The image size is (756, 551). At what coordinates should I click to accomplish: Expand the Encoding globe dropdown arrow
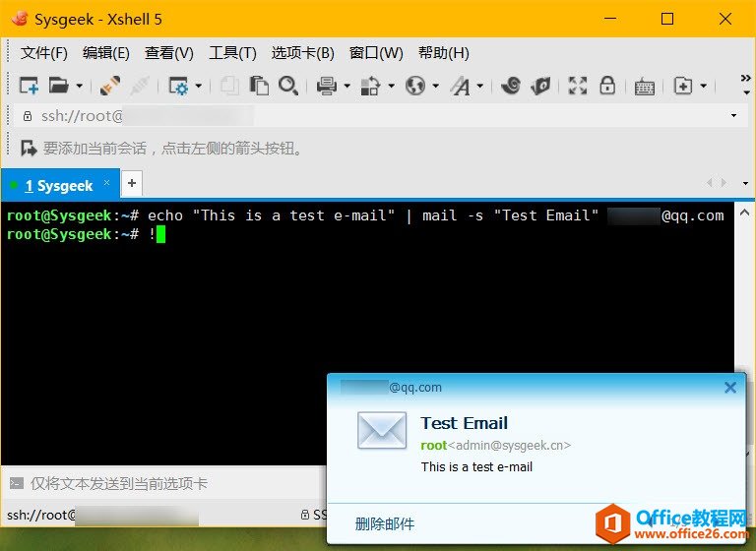(436, 87)
